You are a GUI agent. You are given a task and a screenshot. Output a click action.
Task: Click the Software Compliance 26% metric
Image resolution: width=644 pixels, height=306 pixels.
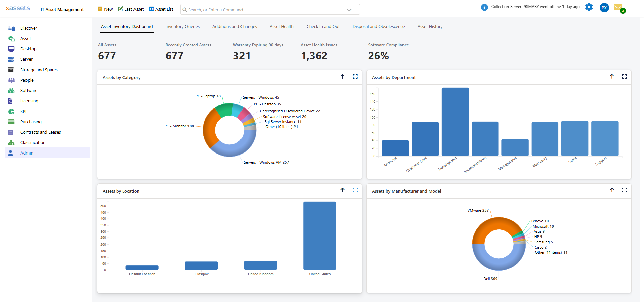click(x=378, y=56)
